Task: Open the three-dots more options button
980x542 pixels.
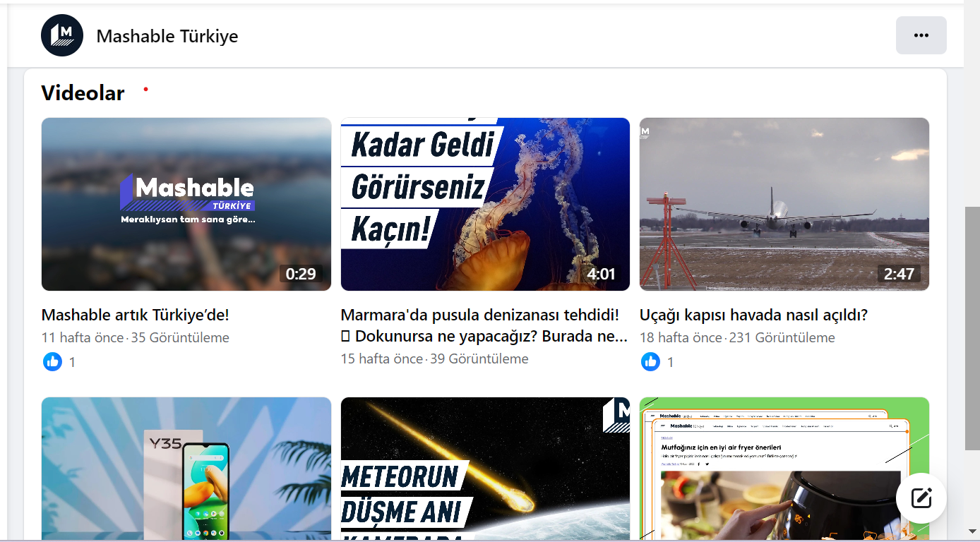Action: coord(921,35)
